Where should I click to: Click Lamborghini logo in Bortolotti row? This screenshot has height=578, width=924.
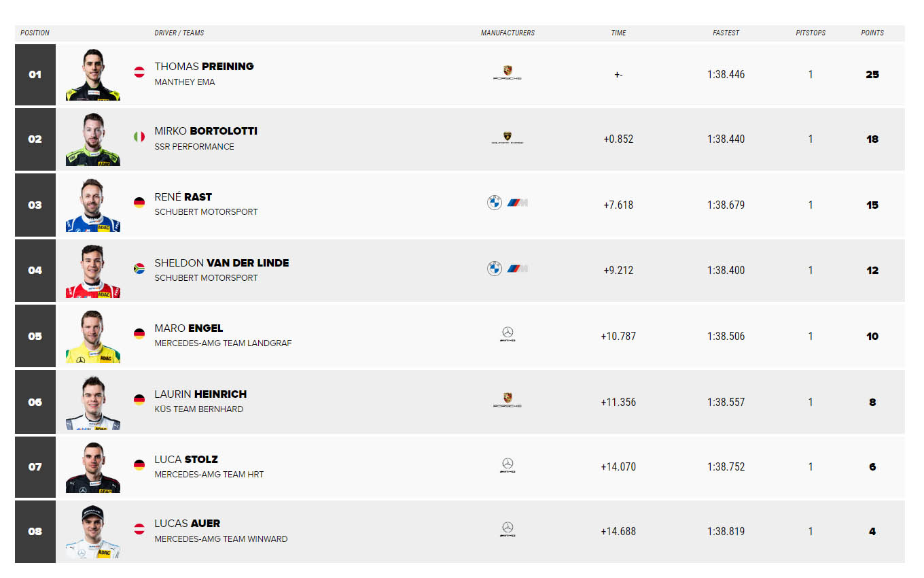click(508, 139)
